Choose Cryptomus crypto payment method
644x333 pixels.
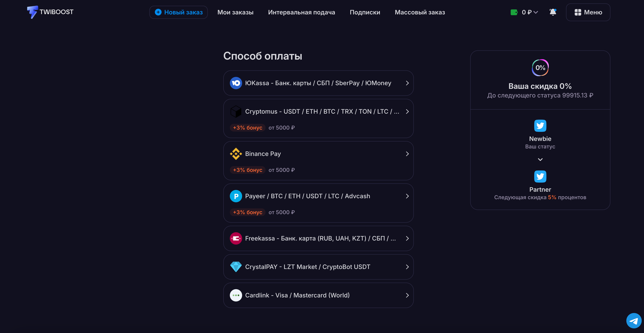(x=318, y=118)
